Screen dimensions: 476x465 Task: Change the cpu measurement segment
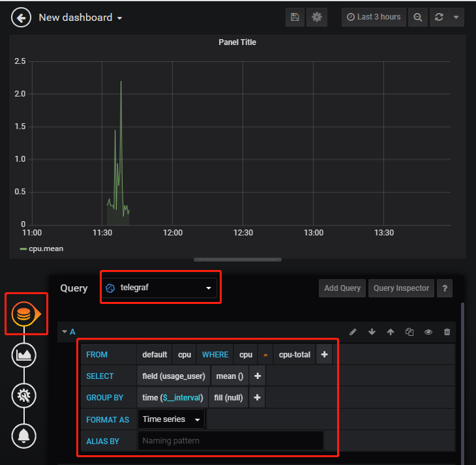coord(185,354)
